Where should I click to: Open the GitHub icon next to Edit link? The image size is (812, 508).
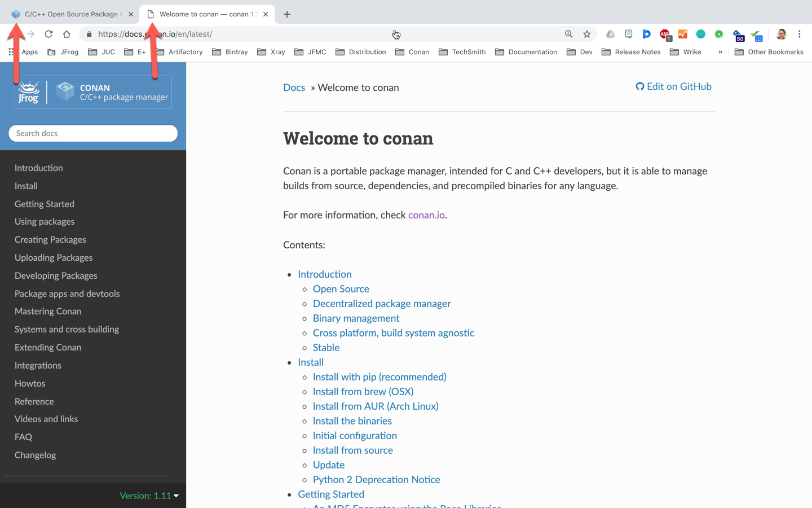pos(639,86)
